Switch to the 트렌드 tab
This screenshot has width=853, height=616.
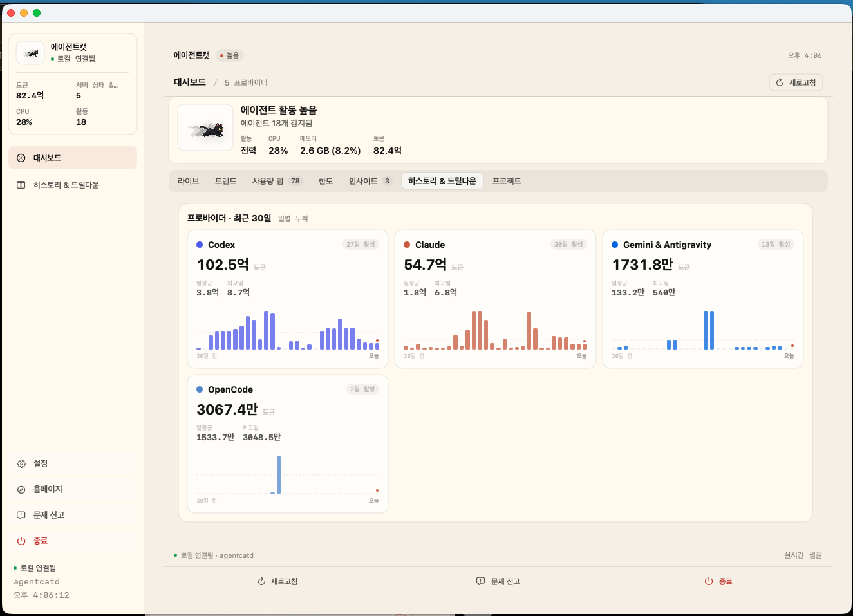click(226, 181)
